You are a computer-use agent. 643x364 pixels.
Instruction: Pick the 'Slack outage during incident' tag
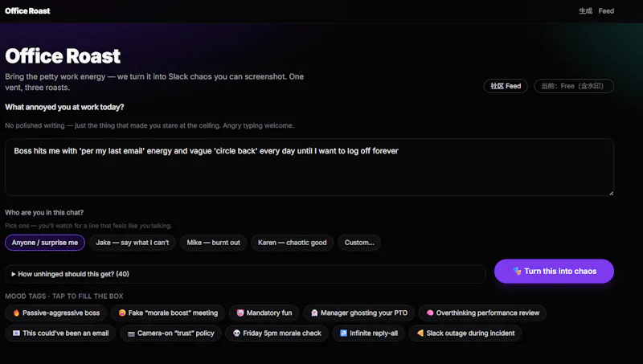coord(465,333)
